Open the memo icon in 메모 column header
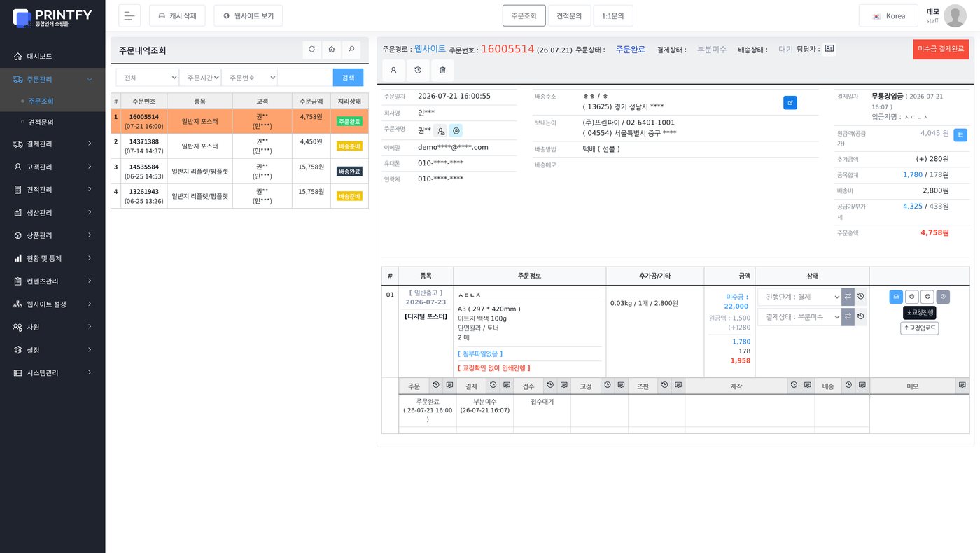The height and width of the screenshot is (553, 980). 962,386
